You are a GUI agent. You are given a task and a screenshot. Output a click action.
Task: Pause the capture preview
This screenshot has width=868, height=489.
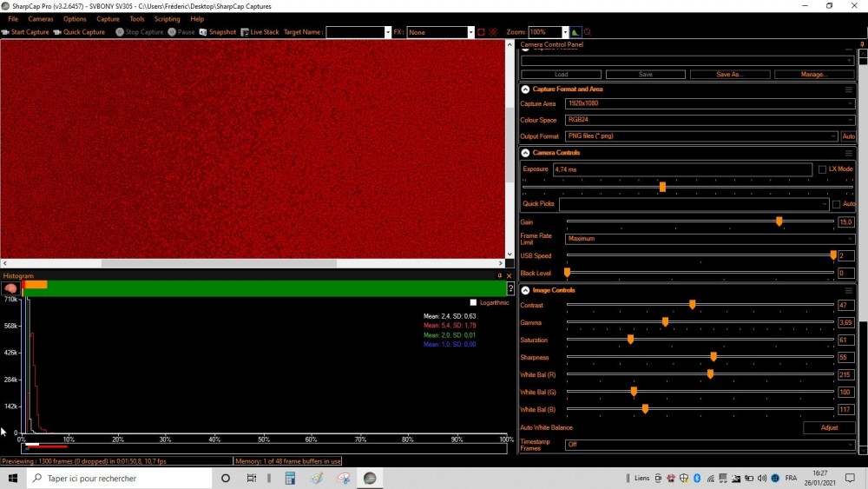coord(181,32)
